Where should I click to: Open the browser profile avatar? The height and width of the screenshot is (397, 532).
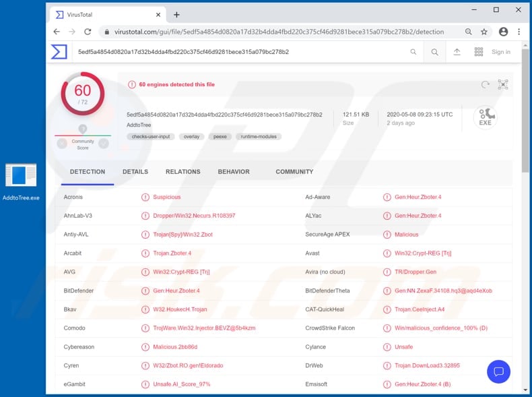click(504, 32)
